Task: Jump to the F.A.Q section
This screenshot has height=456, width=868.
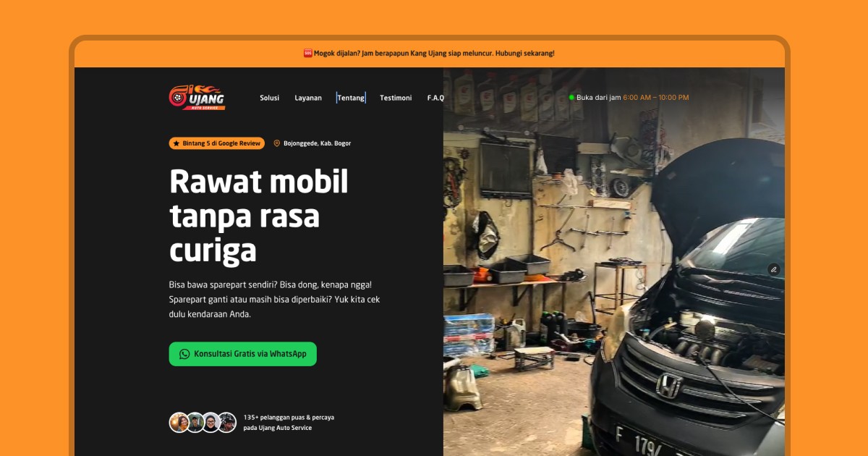Action: tap(435, 98)
